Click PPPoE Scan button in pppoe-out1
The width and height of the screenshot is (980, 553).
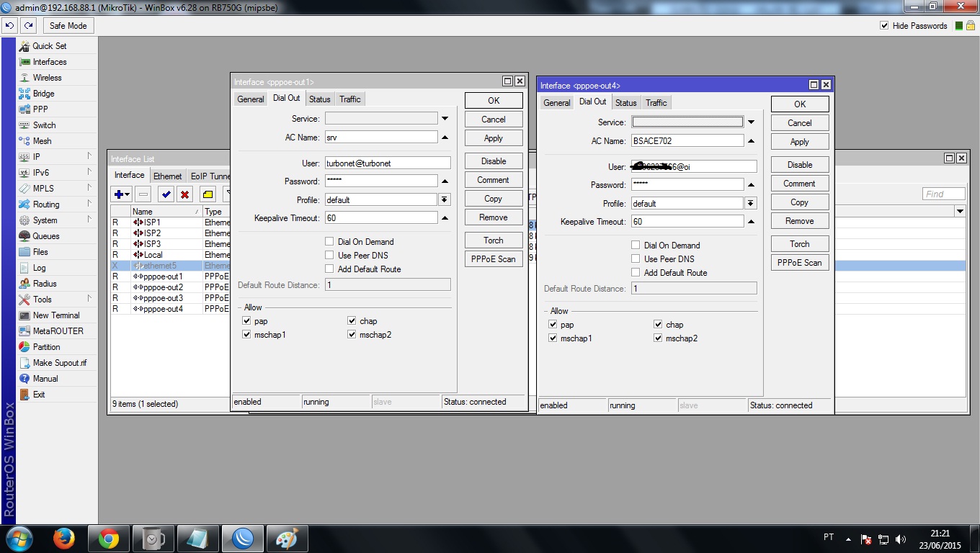[493, 259]
